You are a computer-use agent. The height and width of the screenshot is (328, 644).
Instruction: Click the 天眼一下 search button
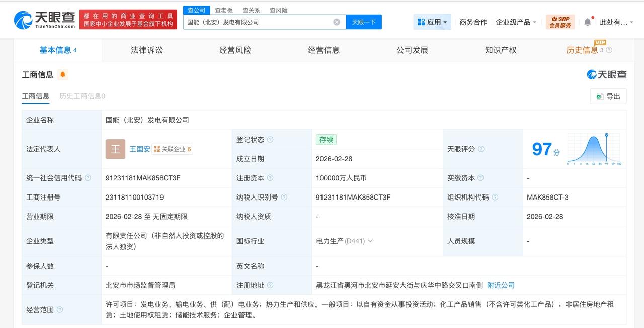point(364,22)
